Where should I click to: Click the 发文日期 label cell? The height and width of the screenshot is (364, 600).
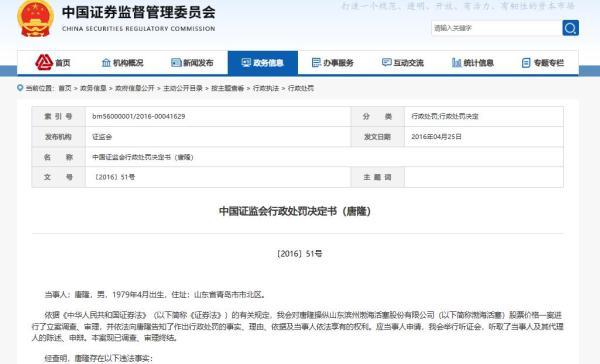pos(377,137)
